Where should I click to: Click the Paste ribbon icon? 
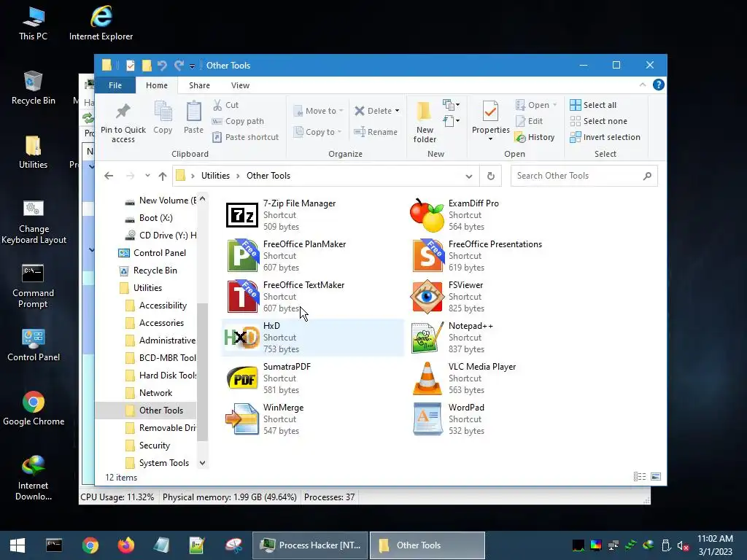193,112
